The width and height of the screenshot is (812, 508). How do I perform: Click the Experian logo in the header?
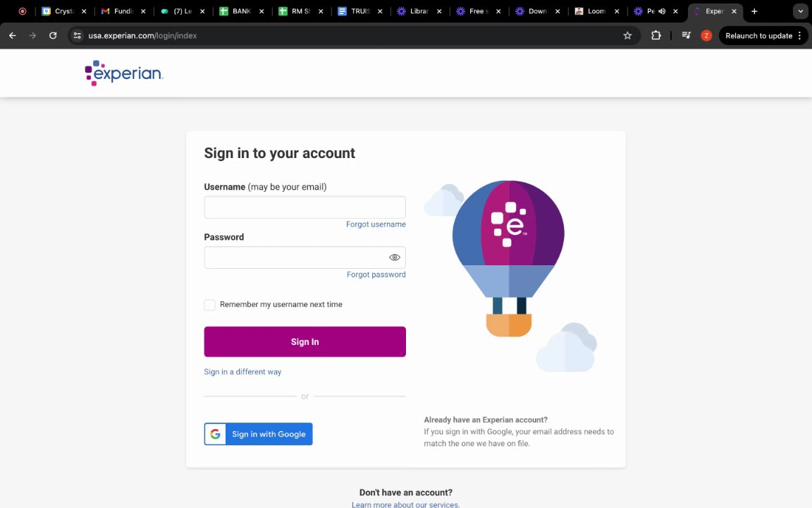[x=124, y=73]
